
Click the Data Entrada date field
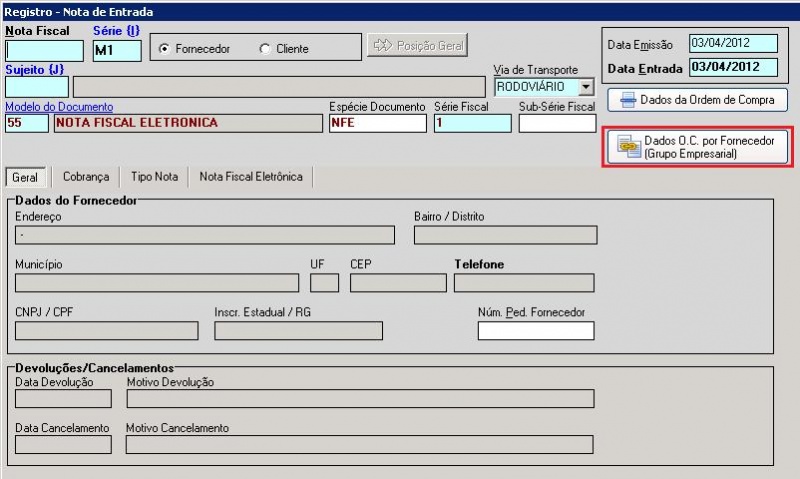pyautogui.click(x=733, y=67)
